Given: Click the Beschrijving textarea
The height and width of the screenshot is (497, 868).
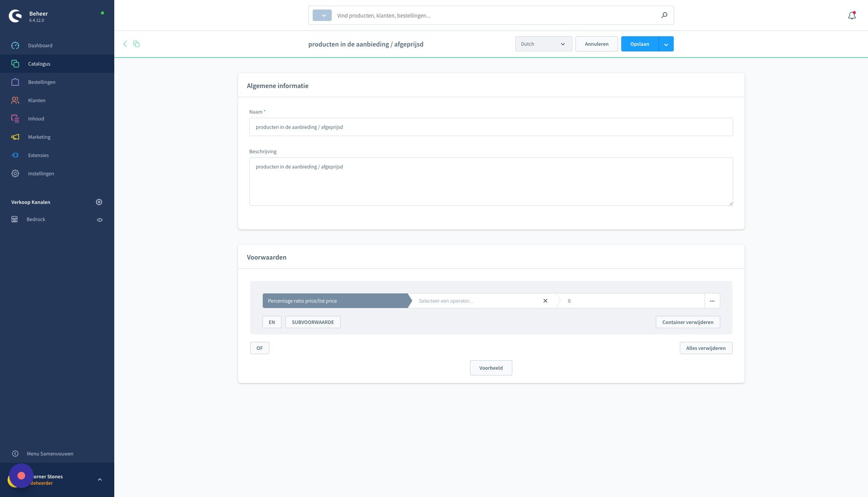Looking at the screenshot, I should click(x=491, y=181).
